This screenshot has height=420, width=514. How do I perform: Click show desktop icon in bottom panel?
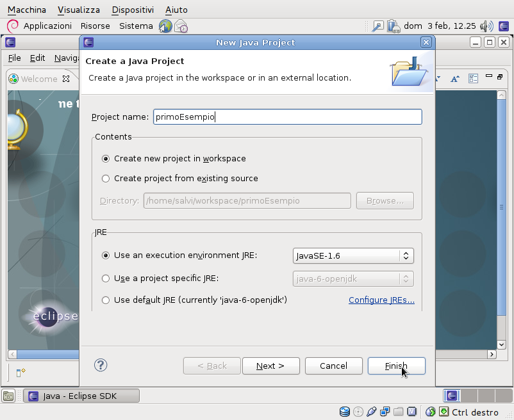8,396
